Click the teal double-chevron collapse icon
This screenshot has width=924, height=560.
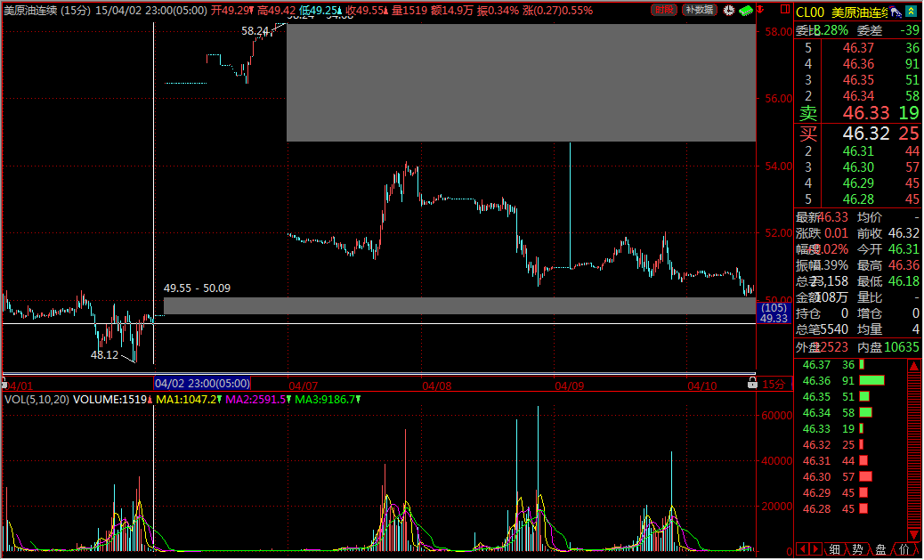click(x=912, y=12)
